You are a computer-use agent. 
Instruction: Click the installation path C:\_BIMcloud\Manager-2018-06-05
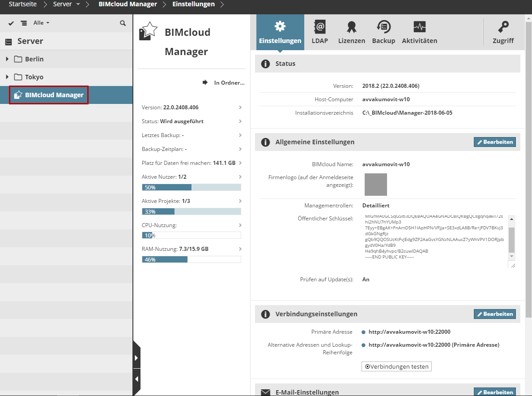tap(407, 113)
